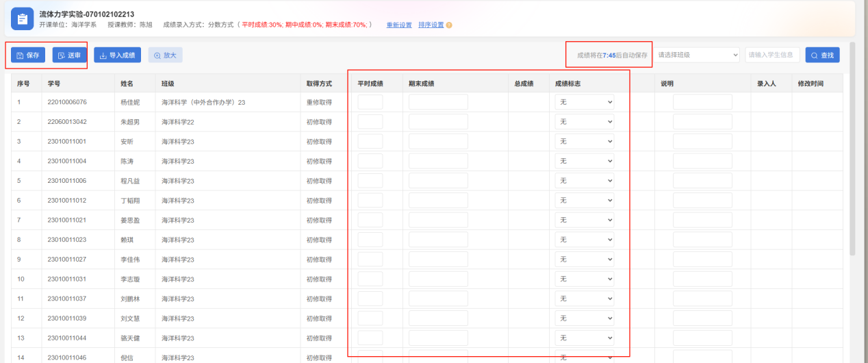Click the 送审 submit for review button
868x363 pixels.
69,55
